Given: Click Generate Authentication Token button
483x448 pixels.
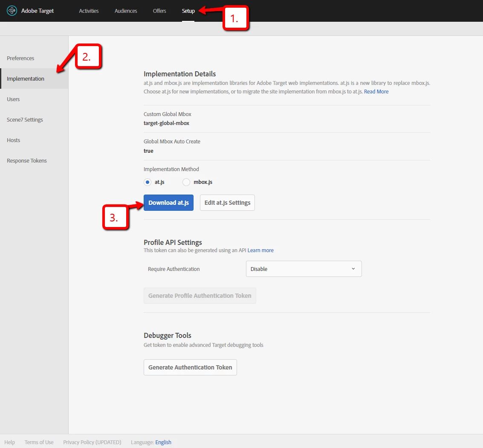Looking at the screenshot, I should 190,367.
